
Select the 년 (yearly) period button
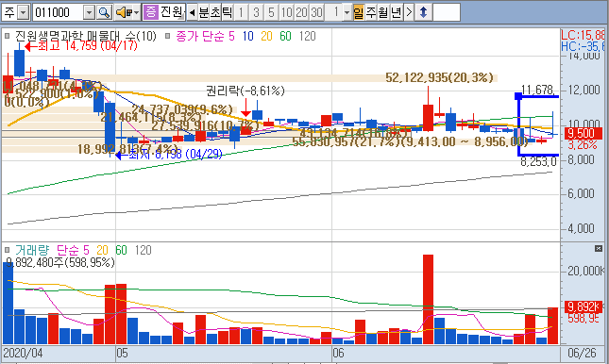[397, 12]
